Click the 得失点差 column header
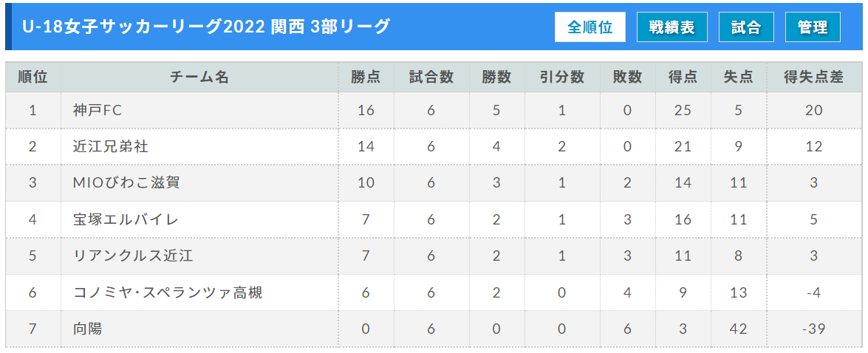The width and height of the screenshot is (868, 353). 814,78
